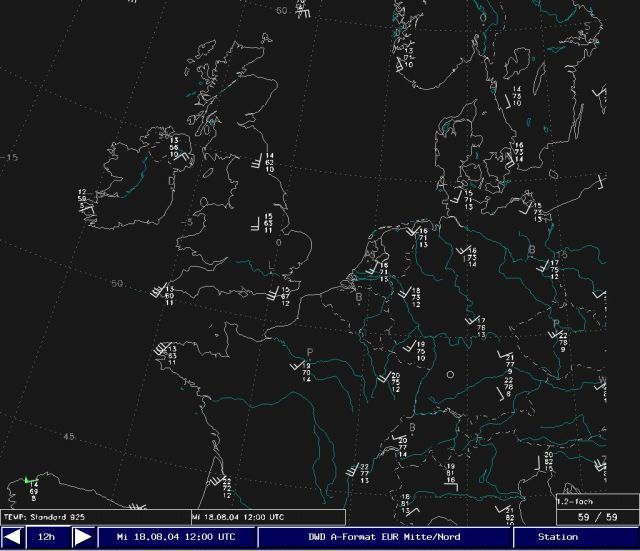The image size is (640, 551).
Task: Select Ireland station plot reading 13 56 10
Action: coord(173,147)
